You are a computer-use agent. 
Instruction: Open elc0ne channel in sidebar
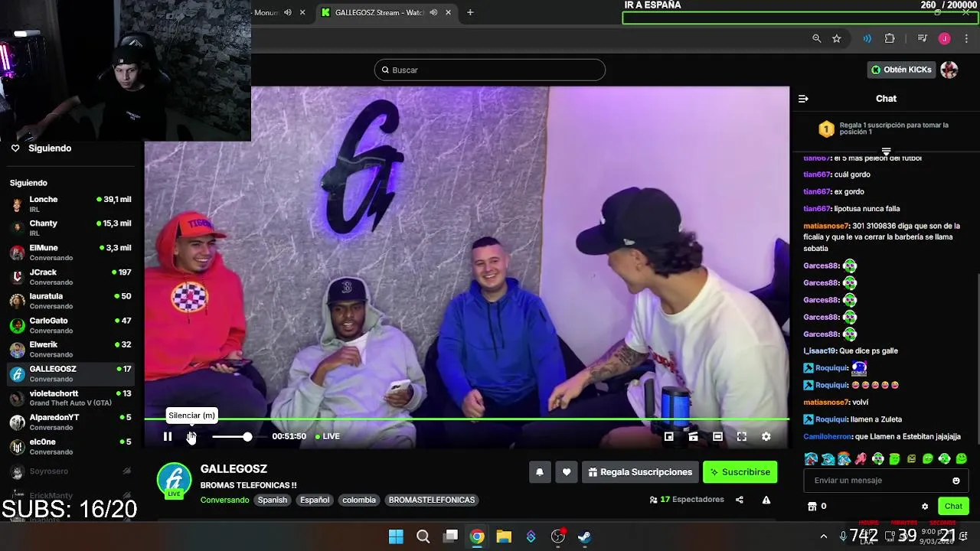[72, 447]
